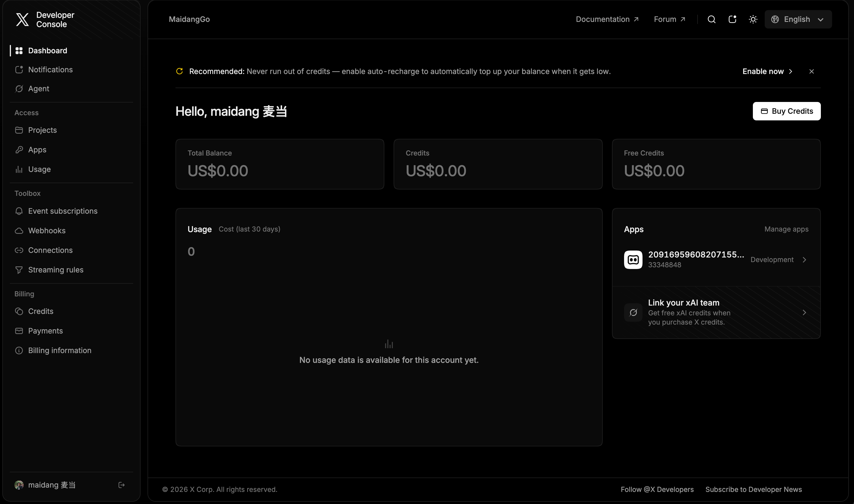The width and height of the screenshot is (854, 504).
Task: Open Credits under Billing
Action: coord(71,311)
